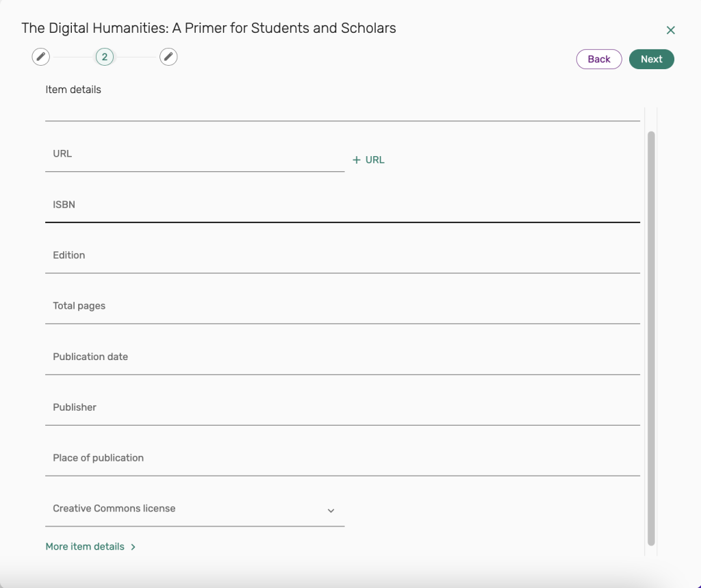Click the third step pencil icon
Viewport: 701px width, 588px height.
tap(168, 57)
